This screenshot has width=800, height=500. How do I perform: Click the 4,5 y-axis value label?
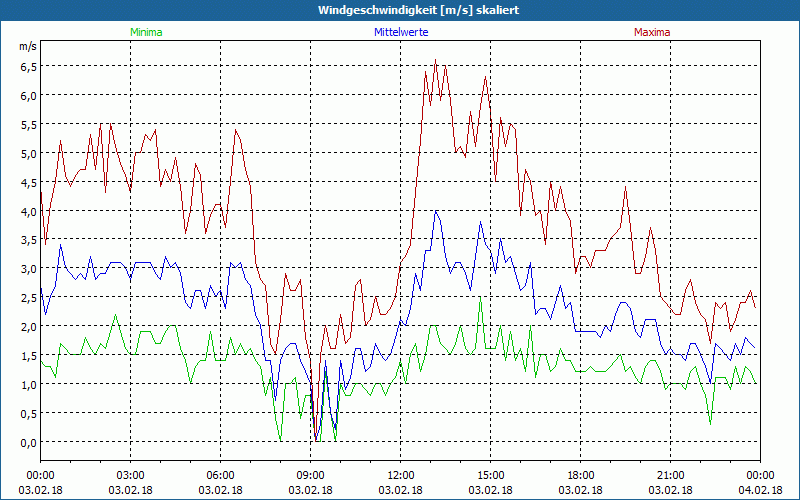[28, 182]
